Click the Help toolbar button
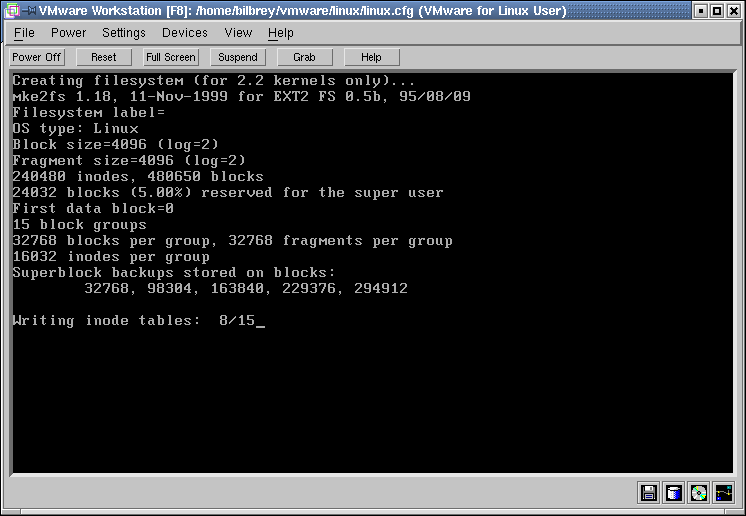Image resolution: width=746 pixels, height=516 pixels. tap(371, 57)
